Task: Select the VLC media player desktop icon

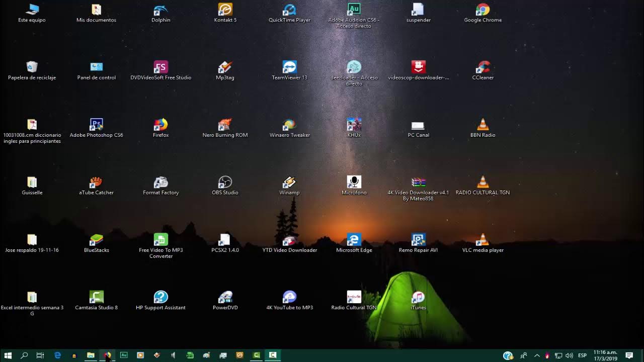Action: pos(482,243)
